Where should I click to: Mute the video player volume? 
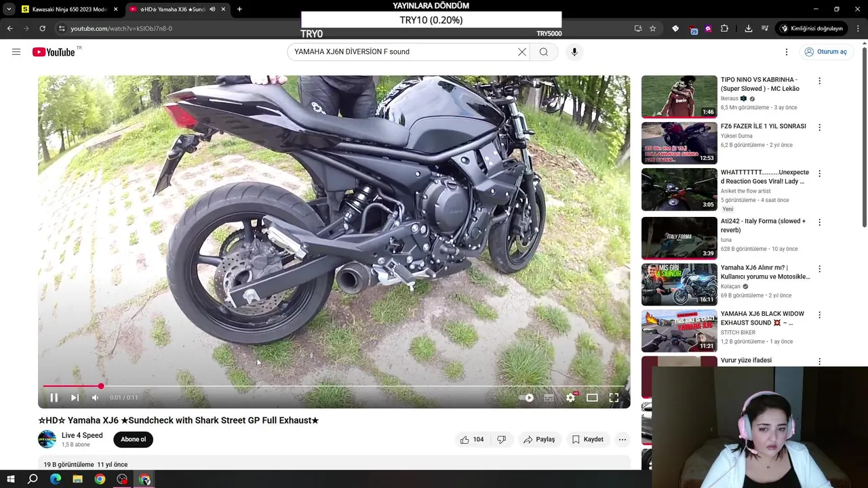click(95, 398)
